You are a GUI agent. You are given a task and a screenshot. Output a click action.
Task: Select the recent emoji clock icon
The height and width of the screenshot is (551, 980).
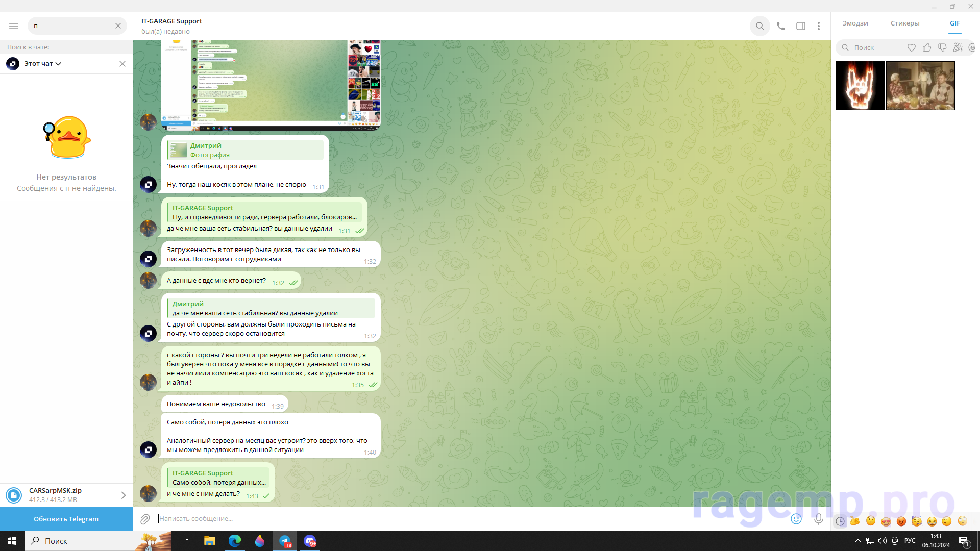coord(840,521)
